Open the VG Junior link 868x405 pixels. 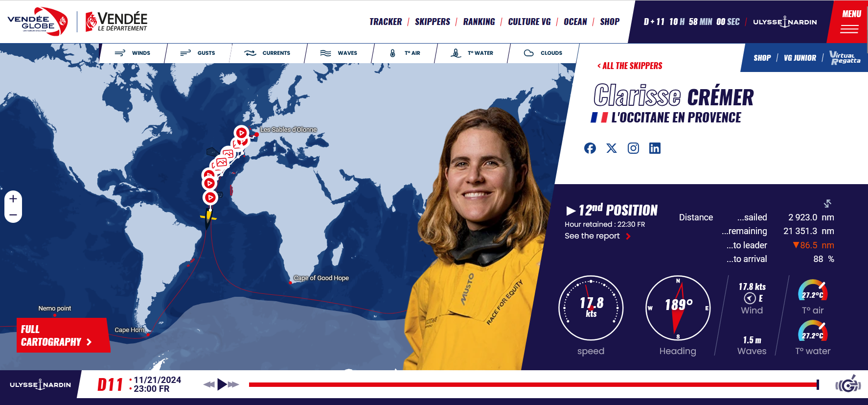click(x=800, y=58)
